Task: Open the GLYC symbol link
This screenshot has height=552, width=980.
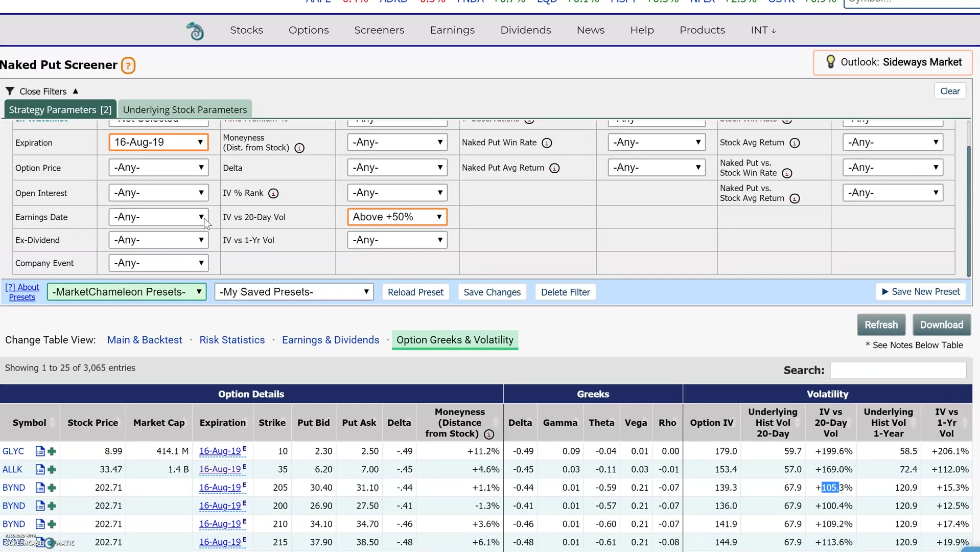Action: (x=13, y=451)
